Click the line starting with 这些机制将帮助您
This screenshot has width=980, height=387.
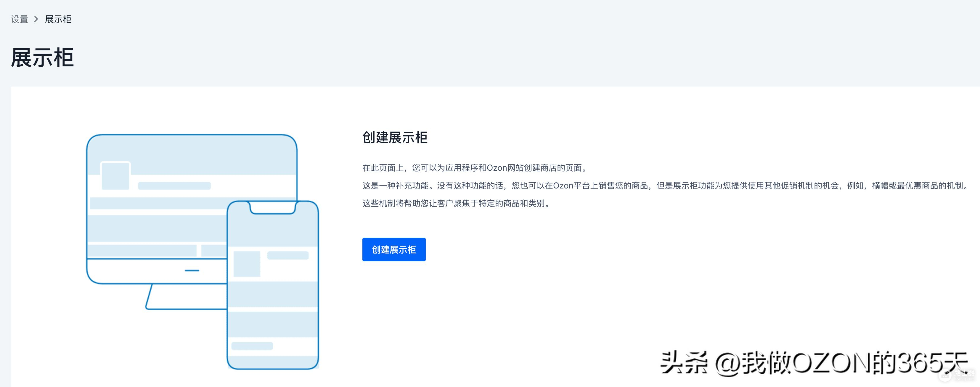(457, 203)
